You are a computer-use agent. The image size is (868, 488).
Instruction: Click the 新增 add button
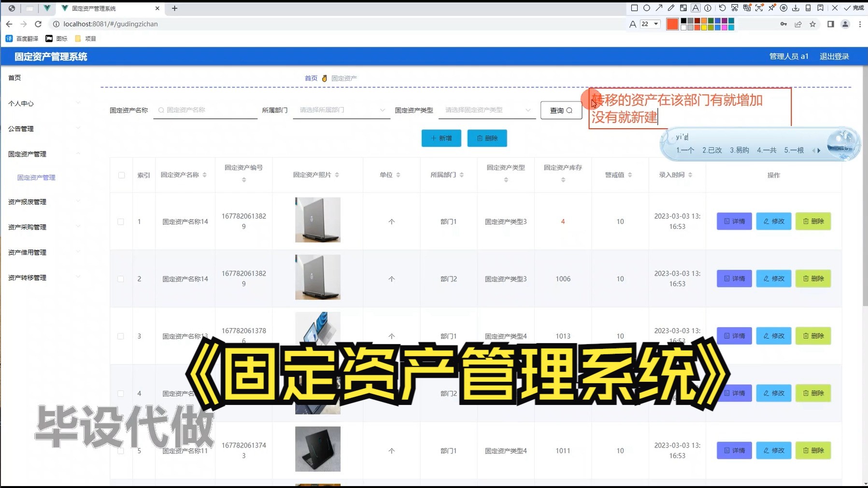(441, 138)
